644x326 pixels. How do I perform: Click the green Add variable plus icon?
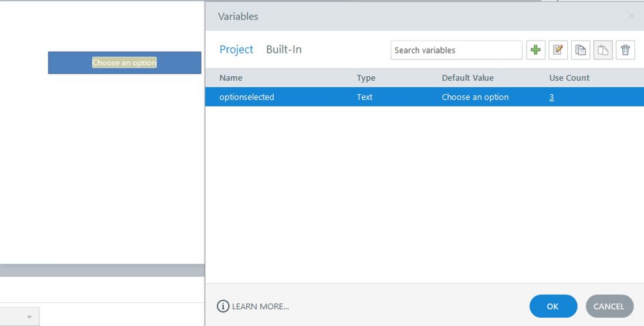point(536,50)
